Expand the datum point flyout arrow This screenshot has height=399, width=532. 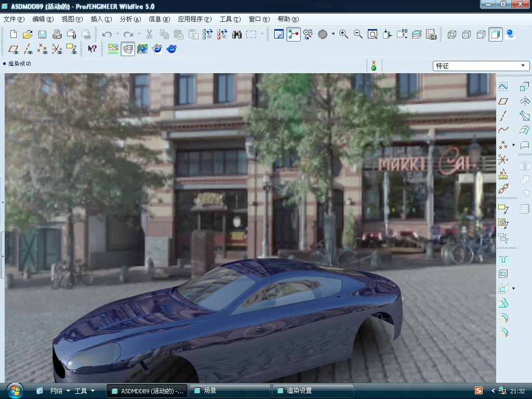click(514, 144)
